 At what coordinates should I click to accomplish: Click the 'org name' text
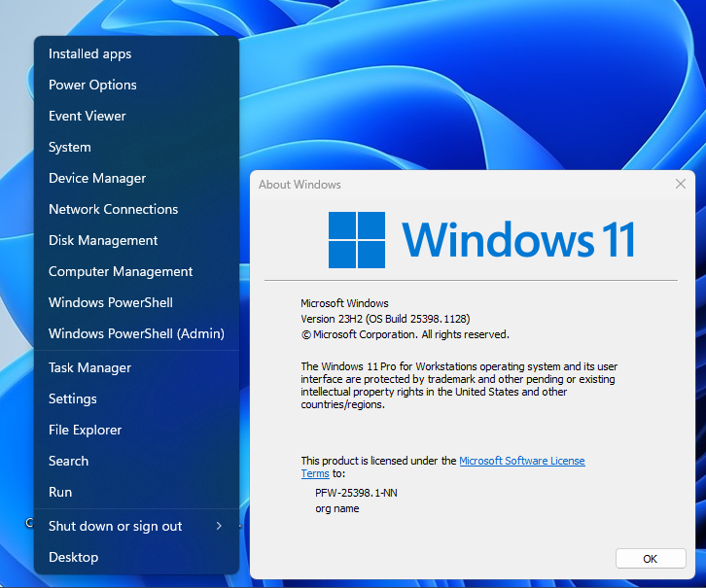coord(337,509)
